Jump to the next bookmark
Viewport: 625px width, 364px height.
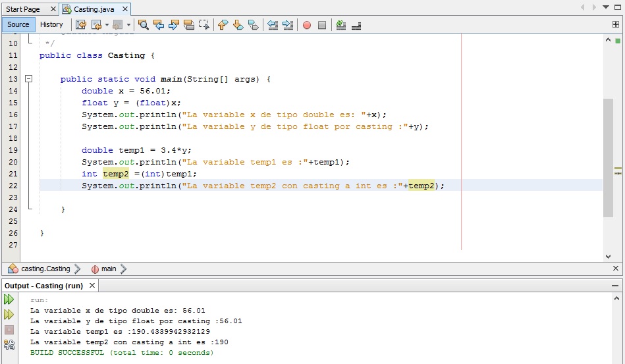click(238, 25)
